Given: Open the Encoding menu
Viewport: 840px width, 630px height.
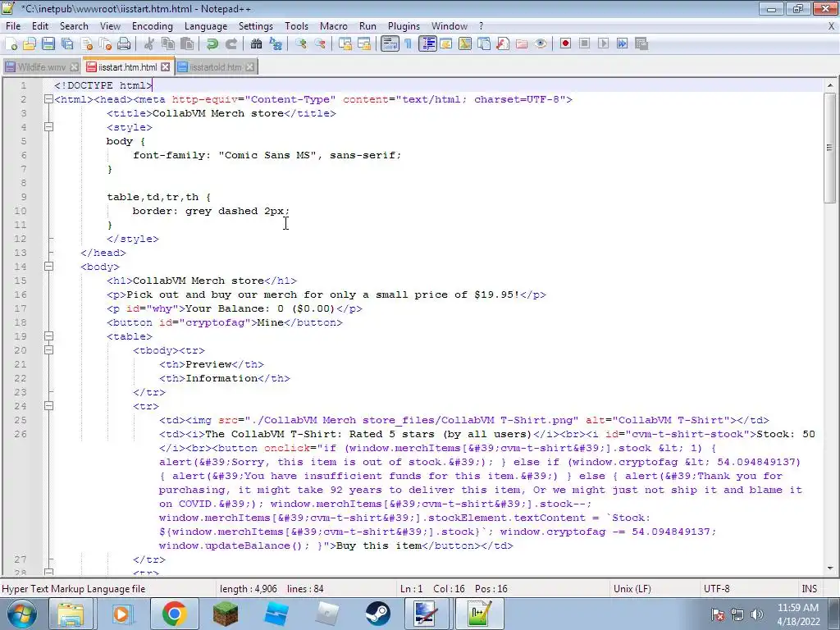Looking at the screenshot, I should 152,26.
